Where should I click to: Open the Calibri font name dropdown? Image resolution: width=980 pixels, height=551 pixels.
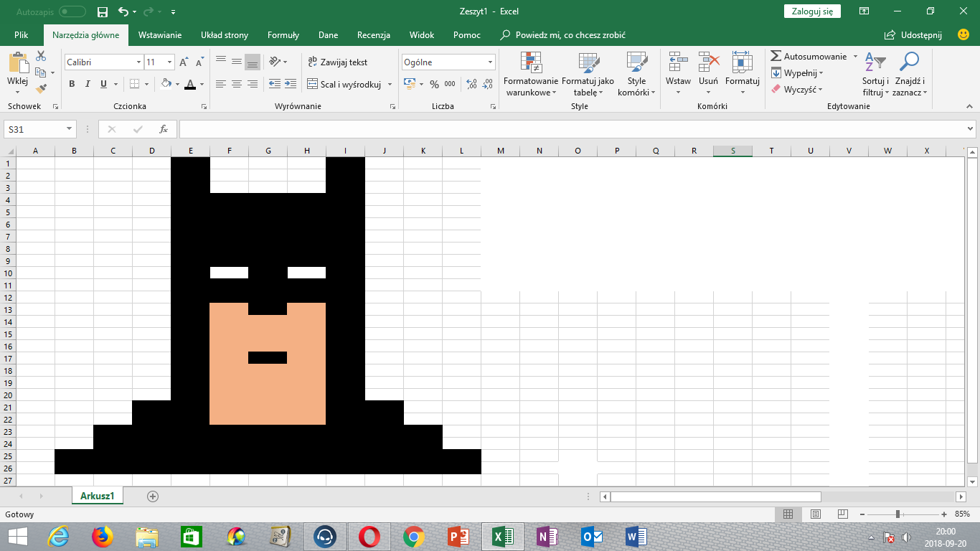138,62
